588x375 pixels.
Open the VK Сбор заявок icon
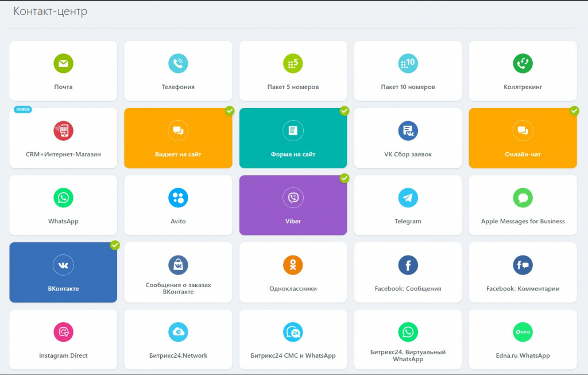coord(408,130)
